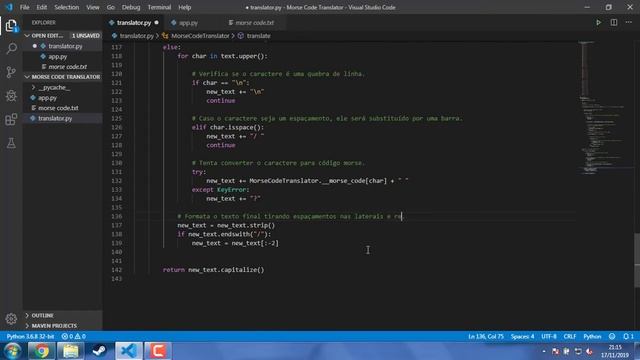
Task: Change indentation via Spaces: 4
Action: tap(522, 336)
